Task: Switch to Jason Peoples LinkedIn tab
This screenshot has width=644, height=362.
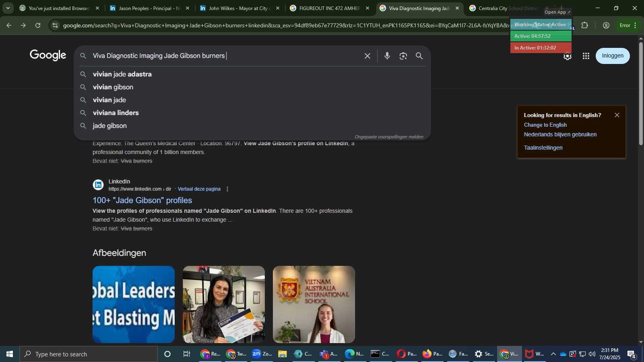Action: click(145, 8)
